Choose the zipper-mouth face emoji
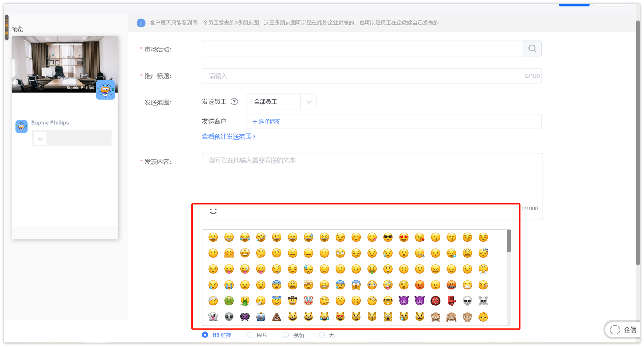 click(x=419, y=253)
